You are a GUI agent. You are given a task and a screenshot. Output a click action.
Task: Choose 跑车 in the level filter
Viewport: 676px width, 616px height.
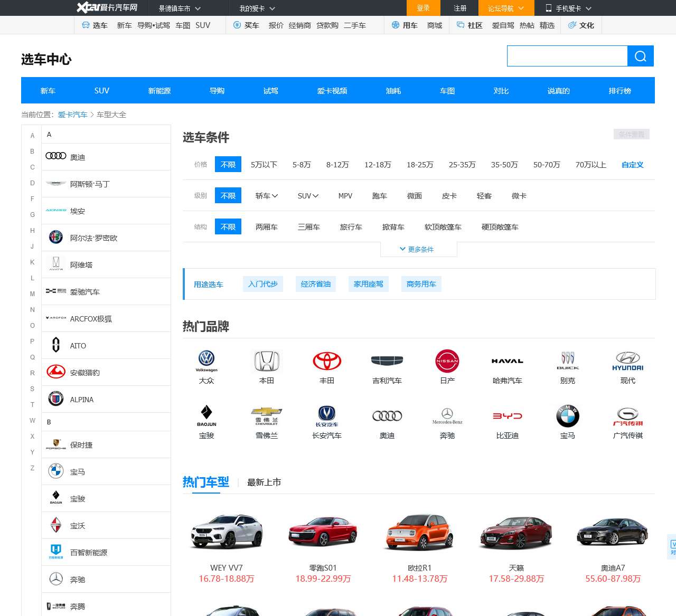[x=380, y=196]
